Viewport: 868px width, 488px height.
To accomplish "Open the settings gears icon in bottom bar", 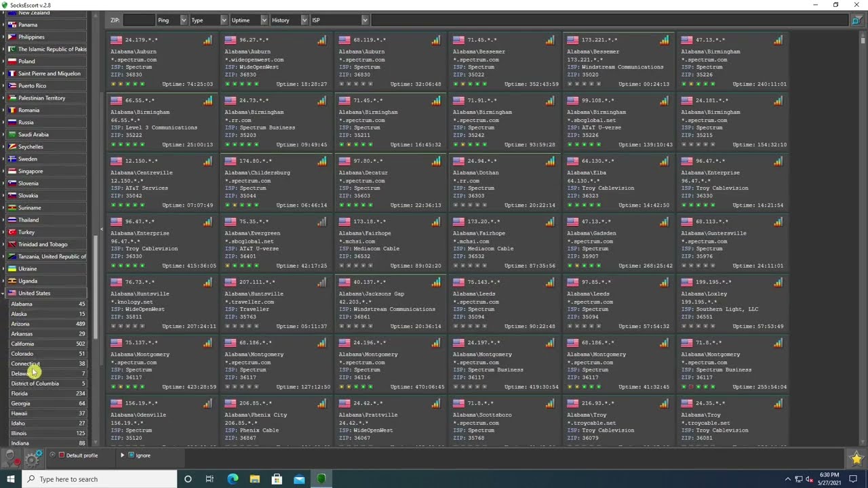I will (x=33, y=459).
